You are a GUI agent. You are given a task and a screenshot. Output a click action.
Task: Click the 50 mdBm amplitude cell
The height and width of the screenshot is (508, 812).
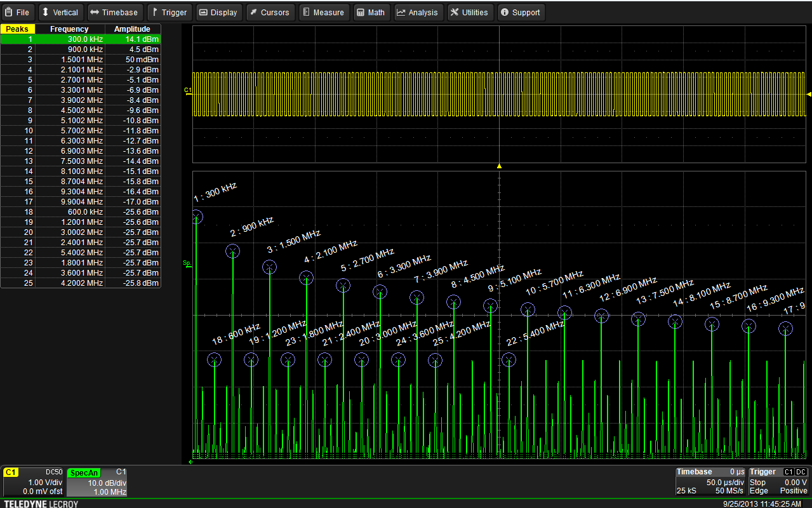133,60
